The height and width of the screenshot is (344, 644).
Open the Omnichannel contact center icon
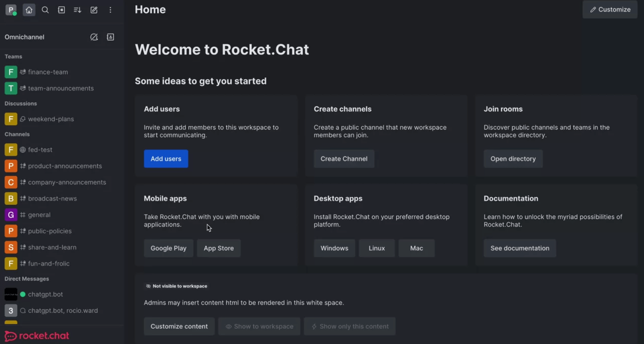pyautogui.click(x=110, y=37)
